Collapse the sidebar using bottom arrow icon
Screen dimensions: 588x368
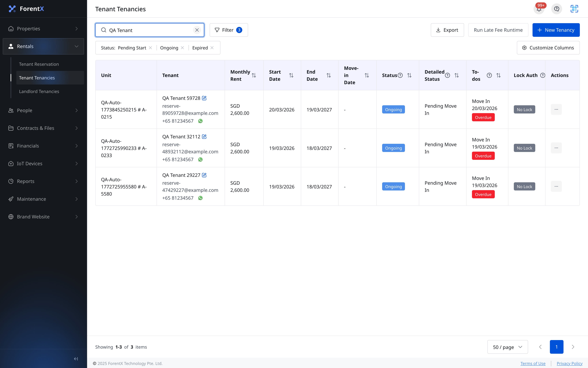click(76, 358)
